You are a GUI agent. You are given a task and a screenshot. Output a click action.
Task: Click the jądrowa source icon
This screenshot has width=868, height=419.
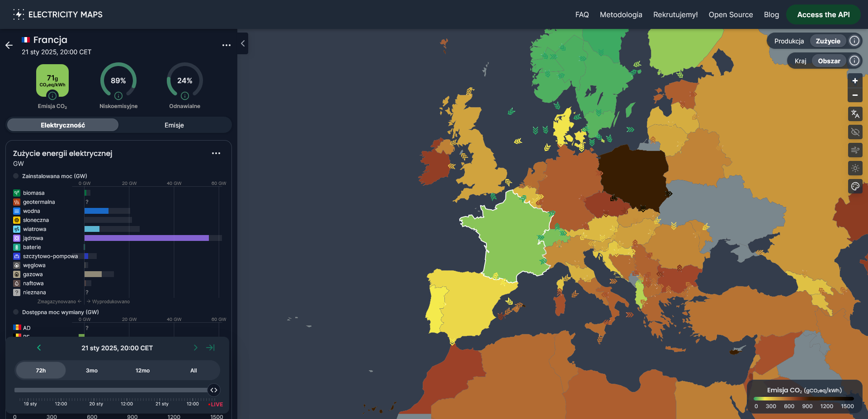pos(17,238)
